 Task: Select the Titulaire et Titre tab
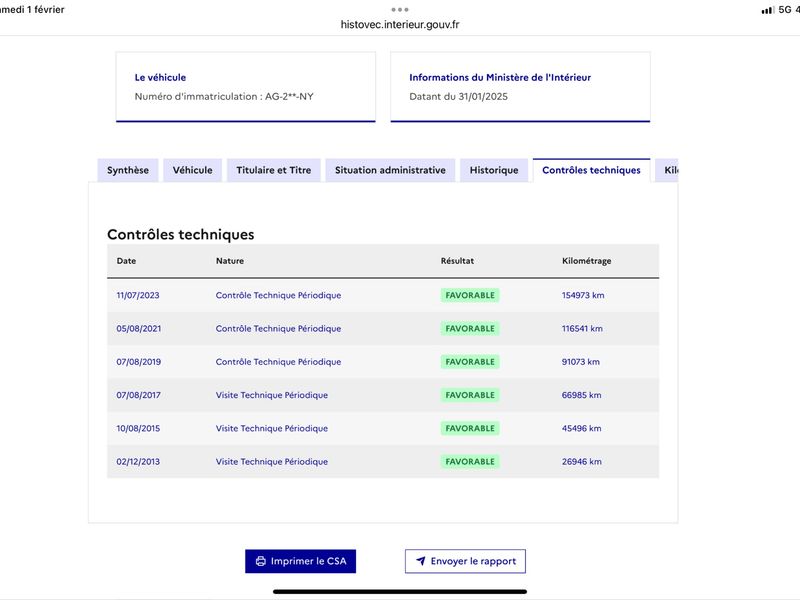click(x=273, y=170)
